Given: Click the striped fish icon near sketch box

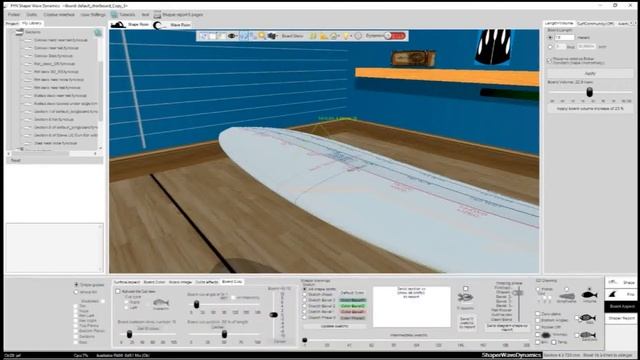Looking at the screenshot, I should tap(465, 298).
